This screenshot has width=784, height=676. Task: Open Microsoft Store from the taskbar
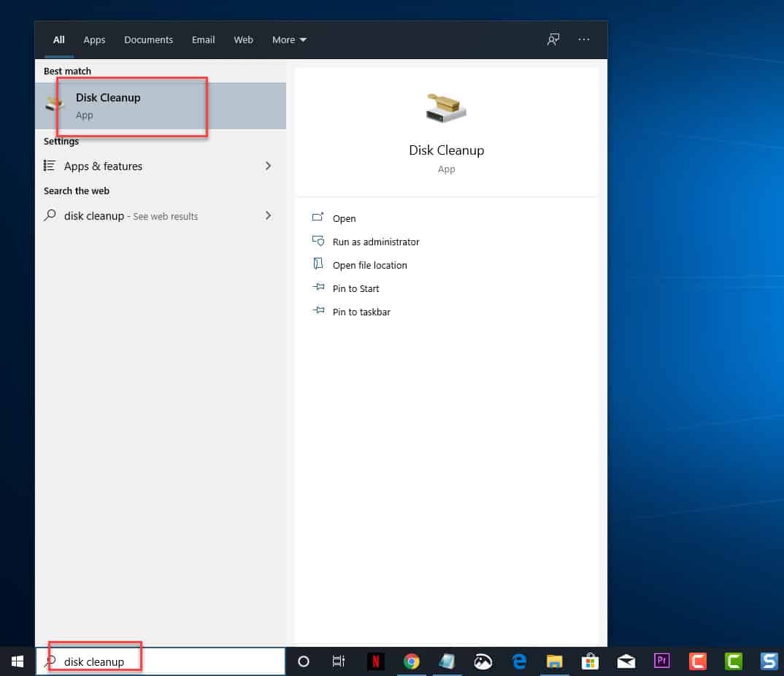point(590,661)
